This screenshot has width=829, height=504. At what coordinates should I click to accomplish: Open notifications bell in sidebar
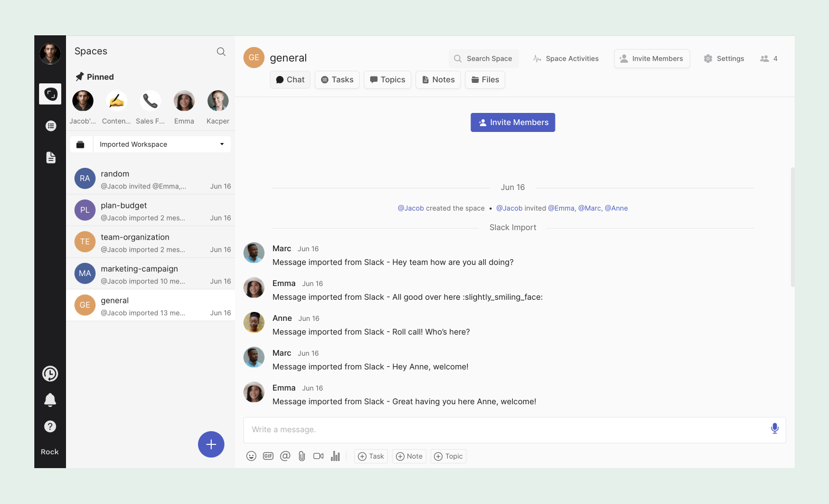[x=50, y=400]
